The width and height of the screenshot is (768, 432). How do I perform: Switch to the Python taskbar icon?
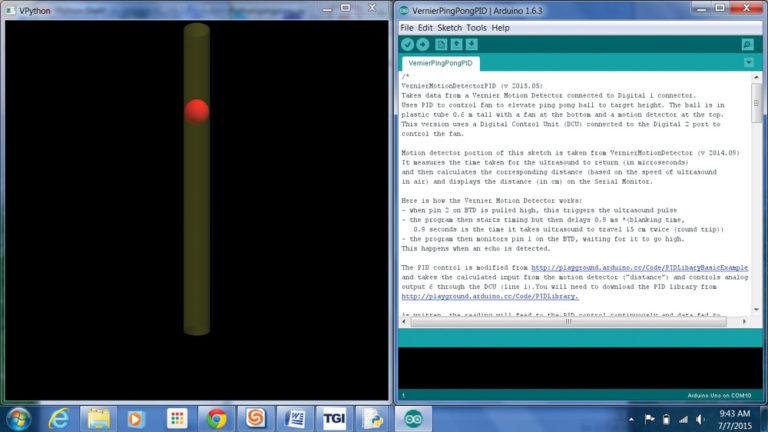[373, 419]
